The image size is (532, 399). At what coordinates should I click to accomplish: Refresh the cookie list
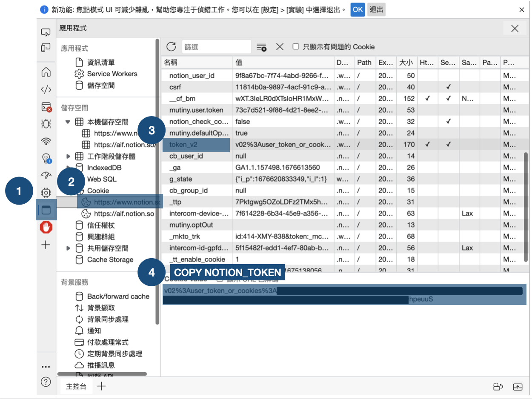pos(171,47)
